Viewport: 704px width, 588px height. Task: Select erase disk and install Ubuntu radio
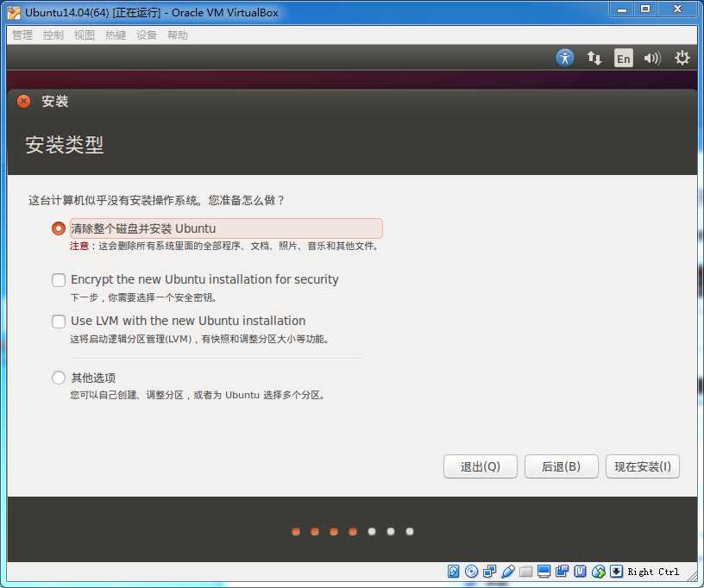coord(59,228)
